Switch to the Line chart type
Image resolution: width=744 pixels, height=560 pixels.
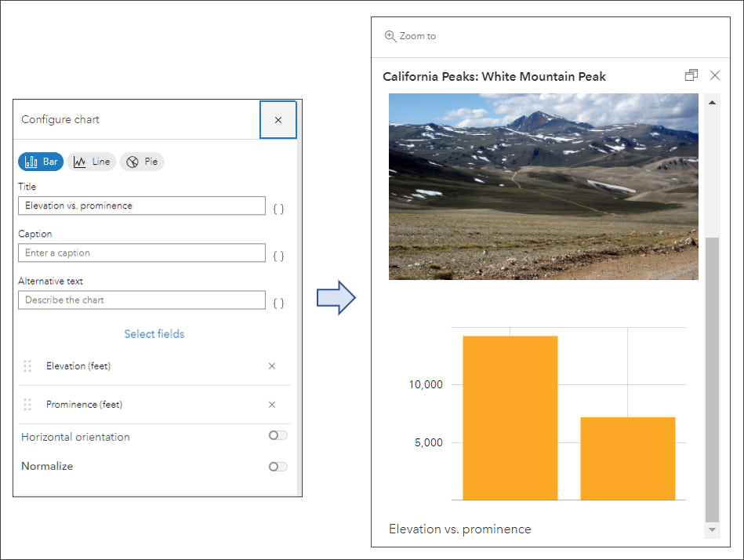coord(92,162)
